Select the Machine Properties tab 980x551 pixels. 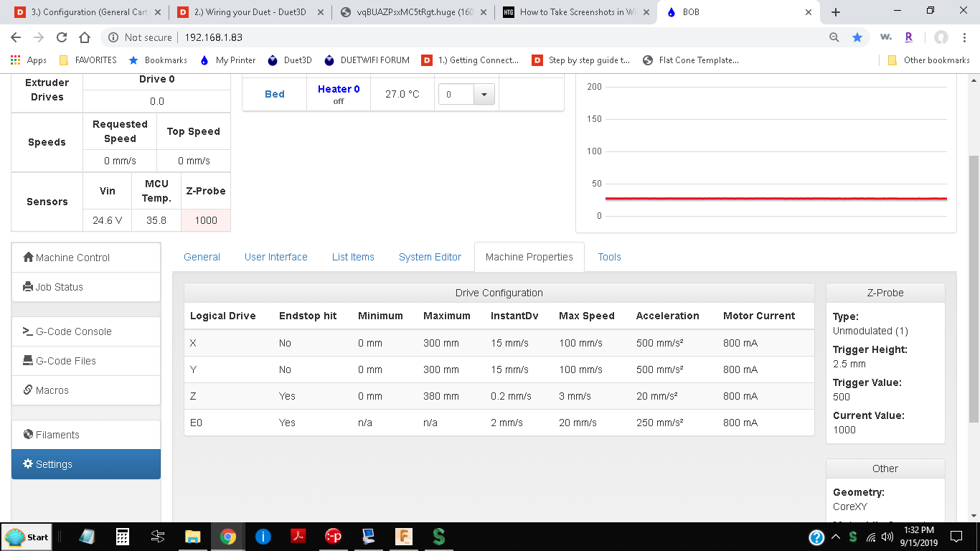[529, 257]
